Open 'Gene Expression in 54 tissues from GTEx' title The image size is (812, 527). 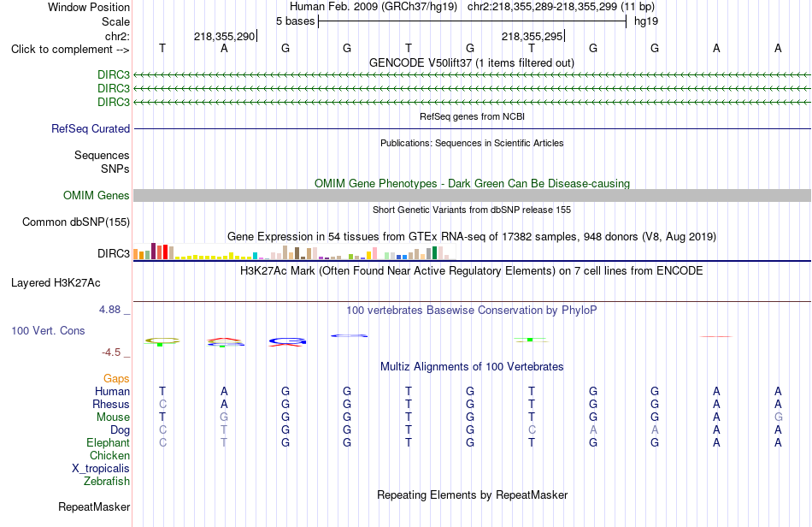click(x=471, y=237)
